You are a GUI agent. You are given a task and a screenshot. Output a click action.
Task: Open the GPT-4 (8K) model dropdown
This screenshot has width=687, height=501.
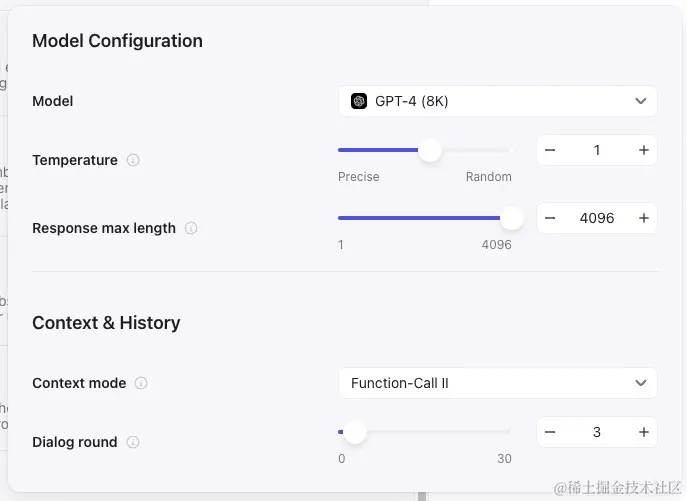pyautogui.click(x=497, y=101)
